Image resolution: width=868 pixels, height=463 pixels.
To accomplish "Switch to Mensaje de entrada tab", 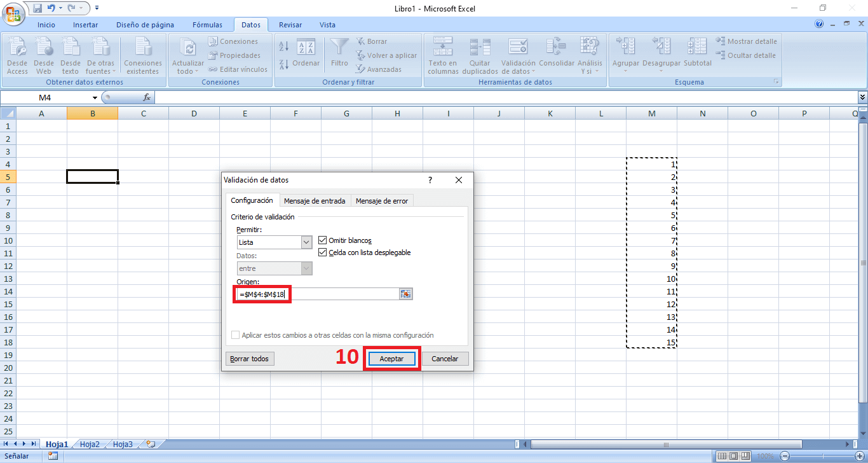I will pyautogui.click(x=315, y=201).
